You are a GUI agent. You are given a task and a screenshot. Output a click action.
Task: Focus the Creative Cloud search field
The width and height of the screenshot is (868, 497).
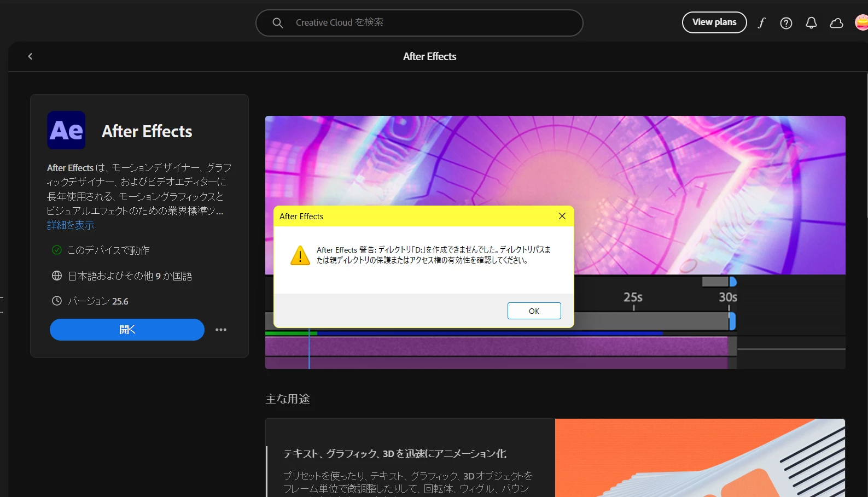[419, 23]
